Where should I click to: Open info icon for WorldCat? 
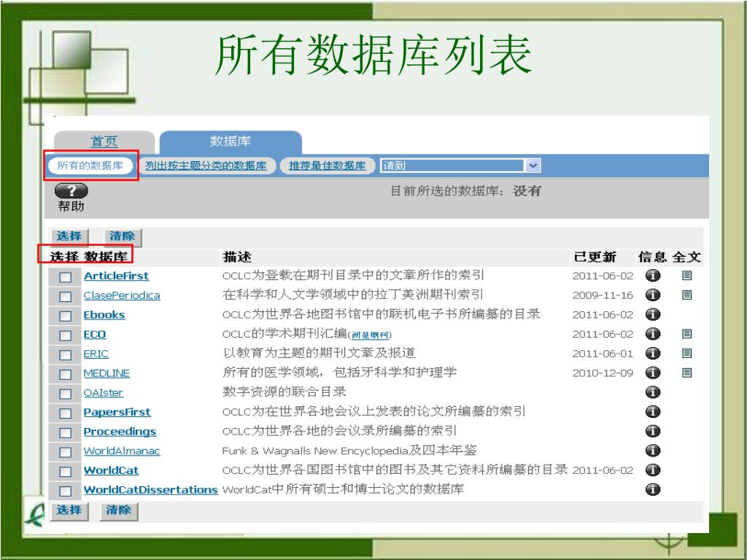click(653, 470)
